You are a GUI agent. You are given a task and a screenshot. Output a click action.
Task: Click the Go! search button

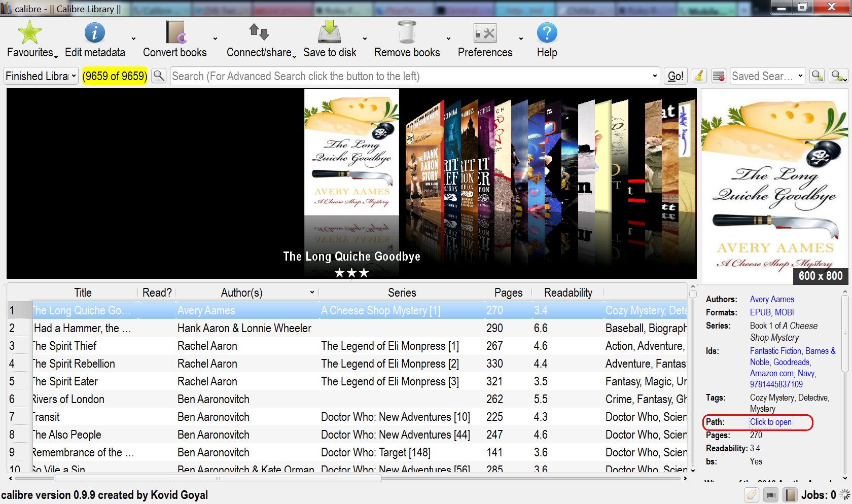point(676,76)
